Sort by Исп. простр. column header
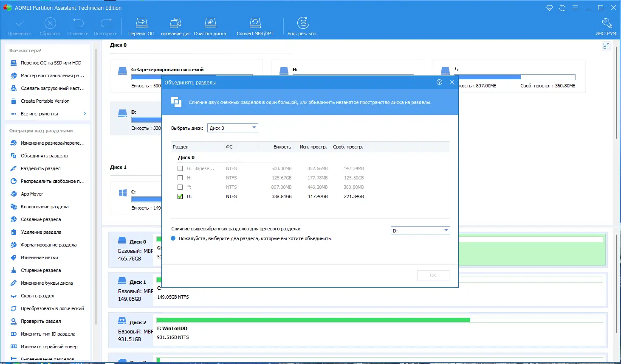The image size is (621, 364). point(313,147)
